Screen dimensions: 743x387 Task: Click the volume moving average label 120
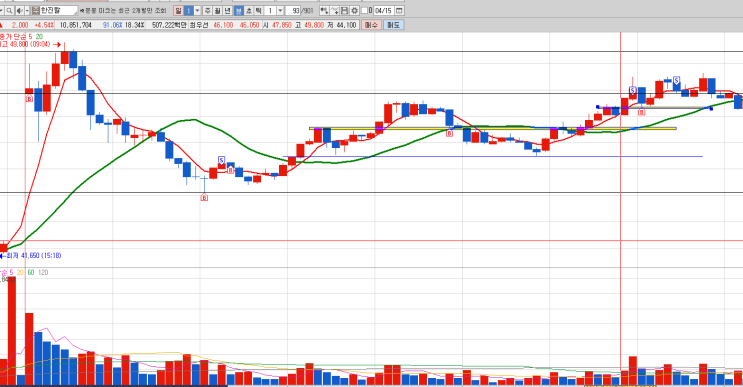point(43,272)
